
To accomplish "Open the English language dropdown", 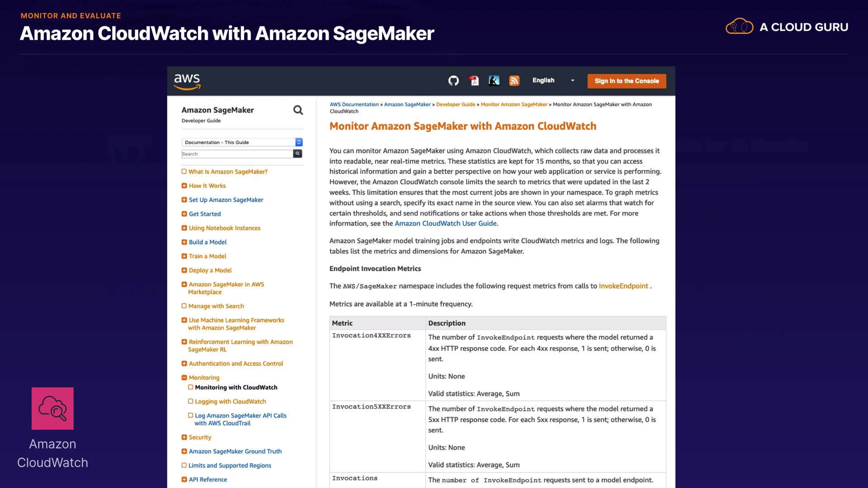I will tap(553, 80).
